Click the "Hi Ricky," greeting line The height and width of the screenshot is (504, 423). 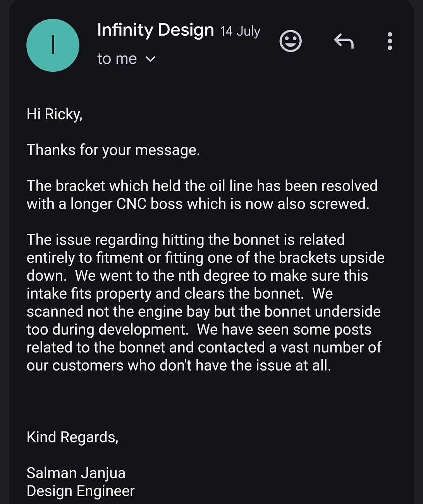[55, 114]
